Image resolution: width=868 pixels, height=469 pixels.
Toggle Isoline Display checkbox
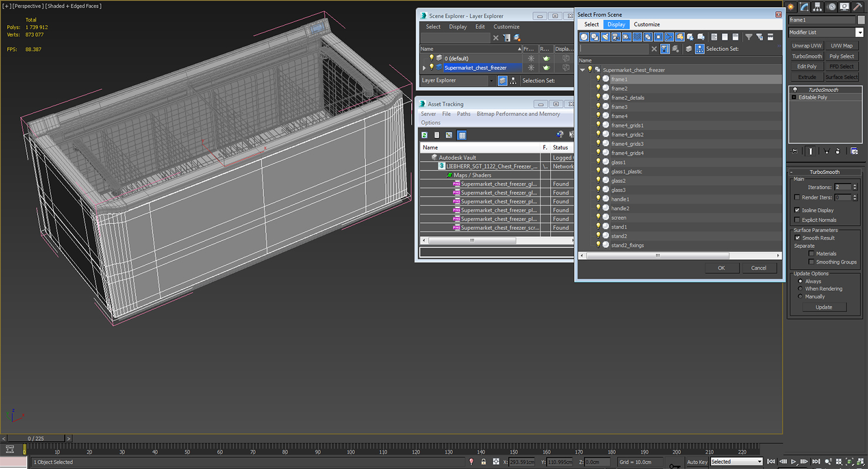point(797,210)
